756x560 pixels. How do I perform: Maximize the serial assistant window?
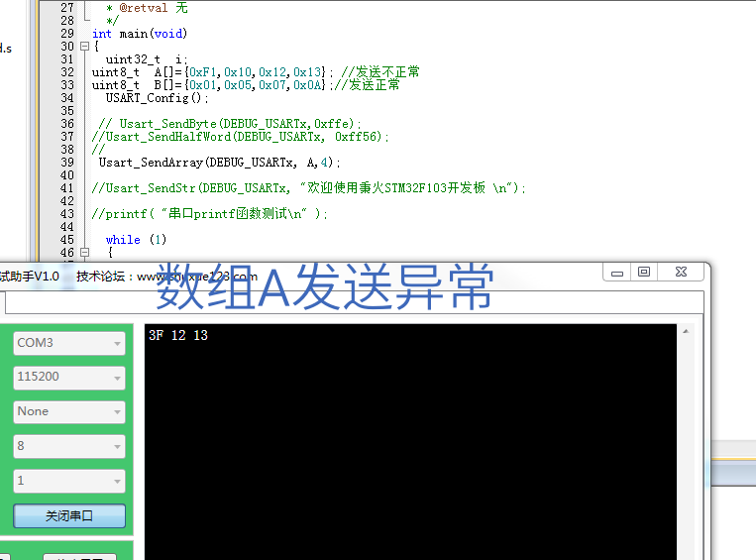[x=644, y=272]
